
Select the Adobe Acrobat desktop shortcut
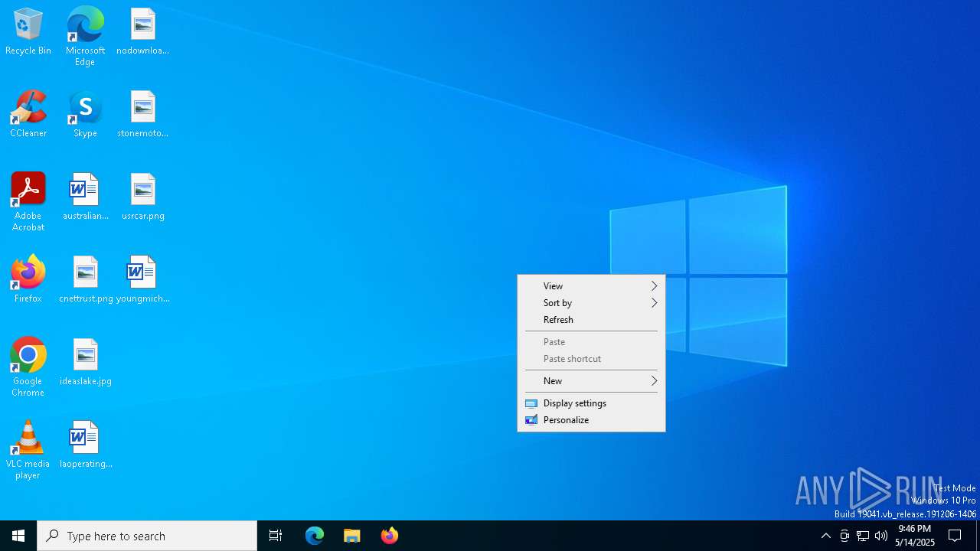point(28,202)
